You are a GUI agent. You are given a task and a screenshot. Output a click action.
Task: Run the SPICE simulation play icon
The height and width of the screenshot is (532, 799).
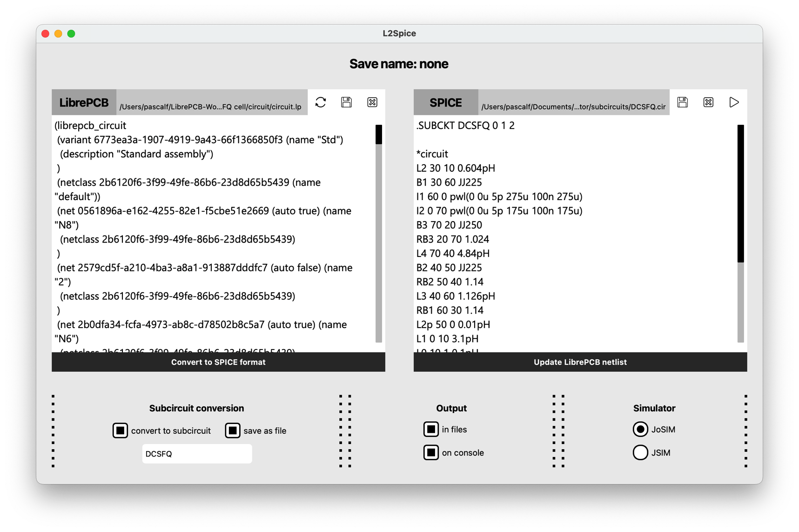pyautogui.click(x=734, y=102)
